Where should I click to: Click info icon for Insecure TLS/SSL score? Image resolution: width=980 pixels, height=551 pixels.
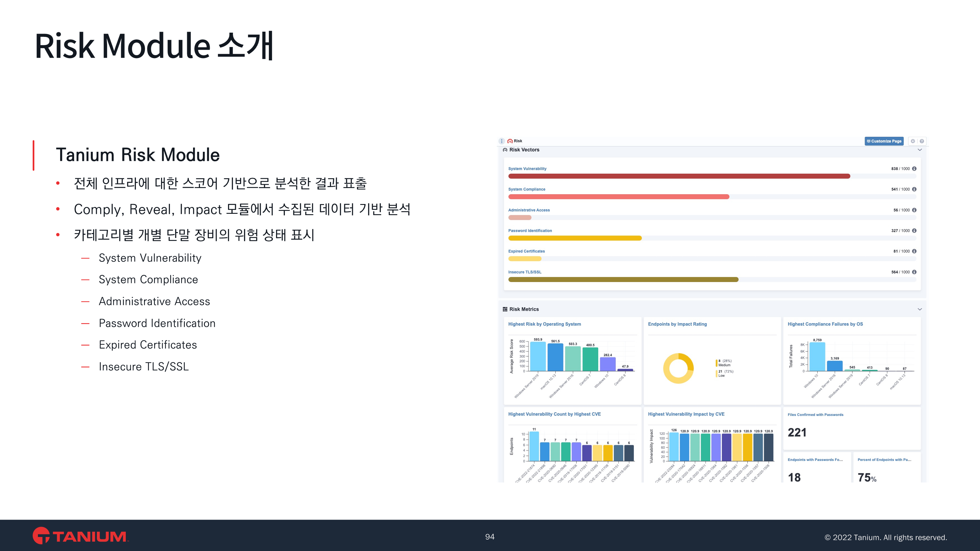point(914,272)
